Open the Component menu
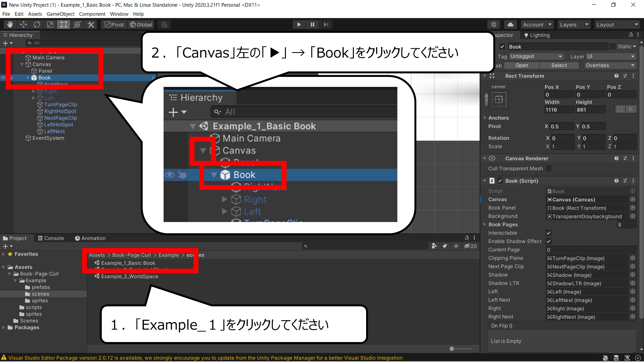 pos(92,14)
